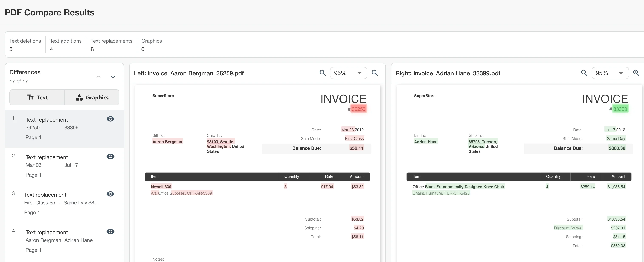Click the Text deletions count summary
This screenshot has height=262, width=644.
point(25,45)
